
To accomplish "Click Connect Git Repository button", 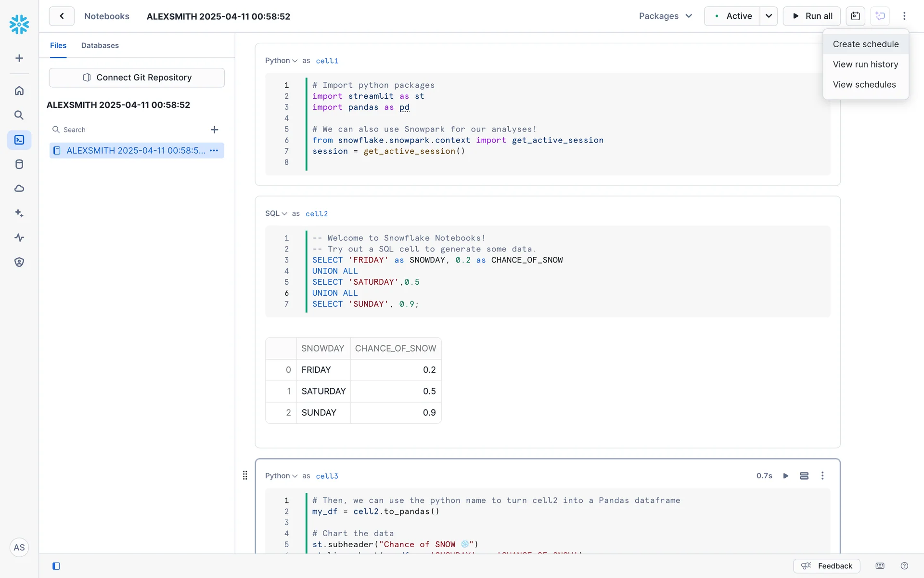I will pyautogui.click(x=137, y=78).
